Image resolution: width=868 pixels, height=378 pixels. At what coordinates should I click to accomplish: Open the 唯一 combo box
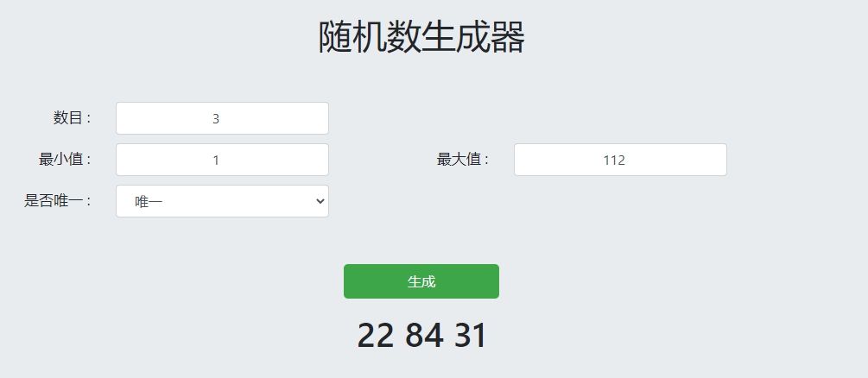(x=222, y=201)
